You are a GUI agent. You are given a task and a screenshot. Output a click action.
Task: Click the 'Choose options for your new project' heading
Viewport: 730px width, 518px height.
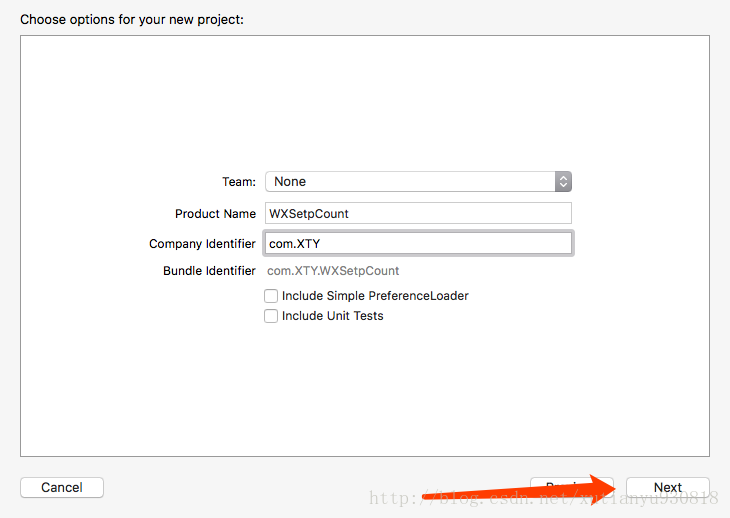[x=132, y=19]
